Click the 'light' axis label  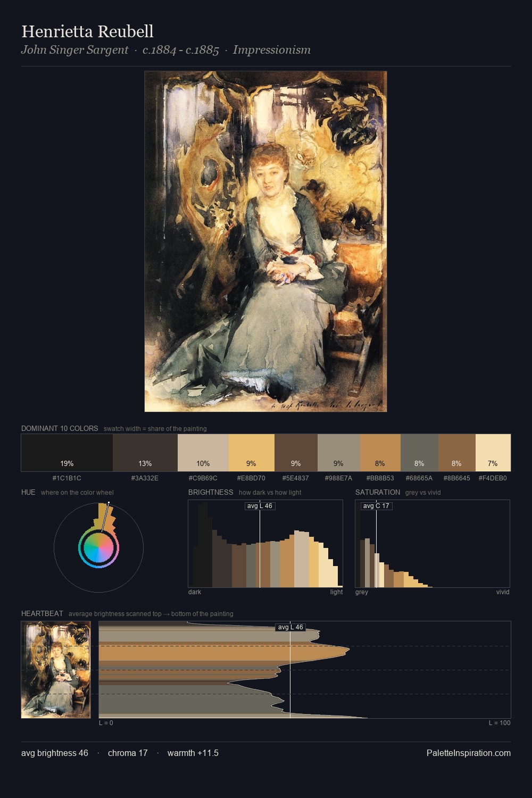336,592
